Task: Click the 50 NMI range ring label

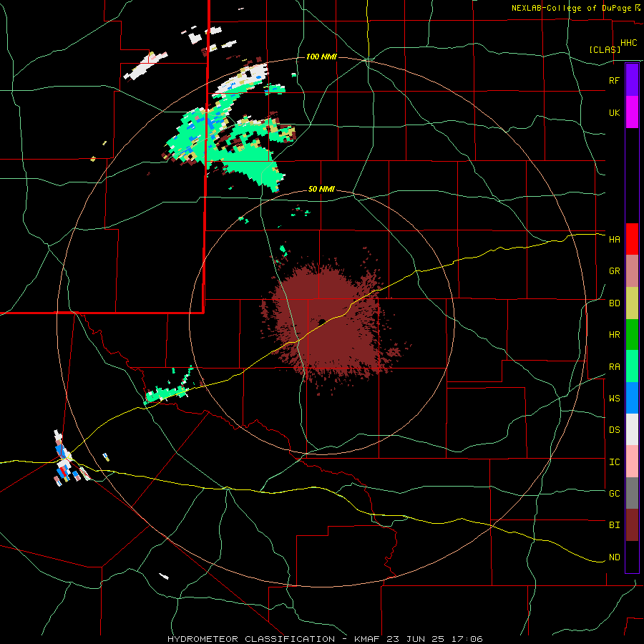Action: pos(321,190)
